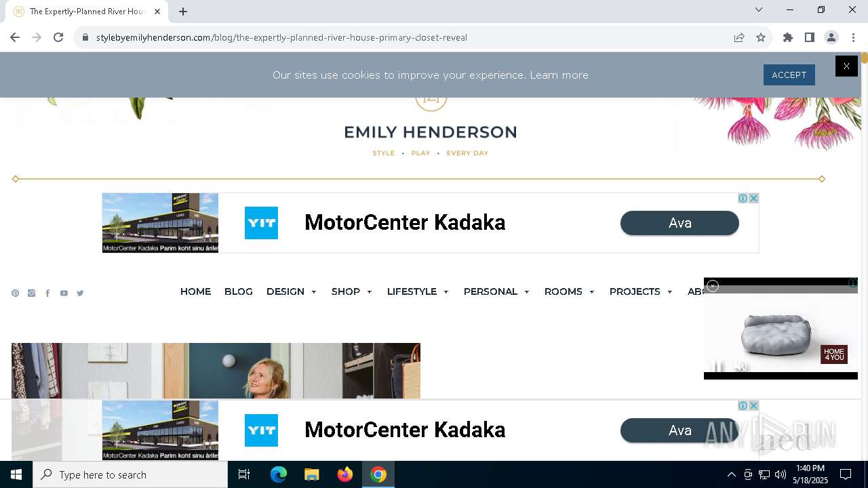This screenshot has height=488, width=868.
Task: Toggle the Chrome side panel
Action: [810, 37]
